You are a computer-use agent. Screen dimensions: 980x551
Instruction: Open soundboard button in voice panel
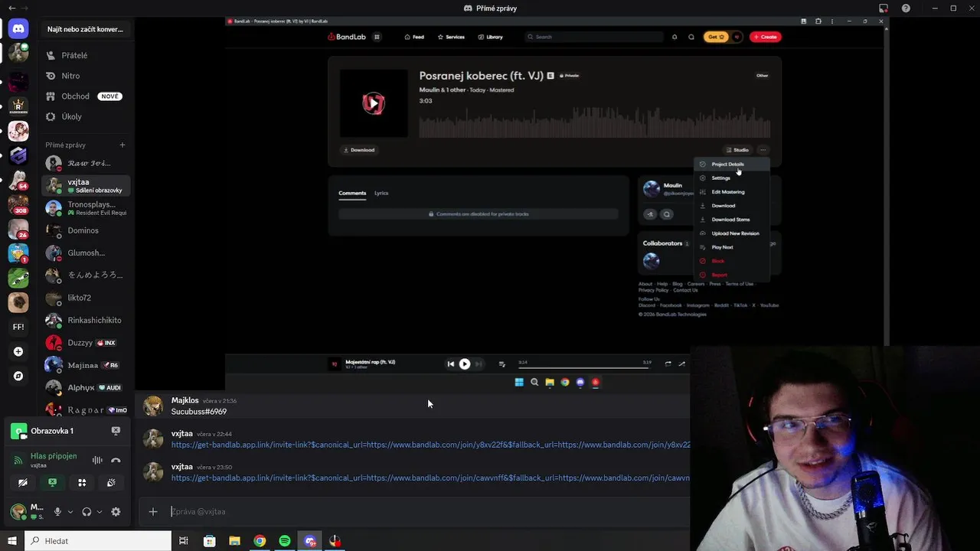click(x=111, y=482)
